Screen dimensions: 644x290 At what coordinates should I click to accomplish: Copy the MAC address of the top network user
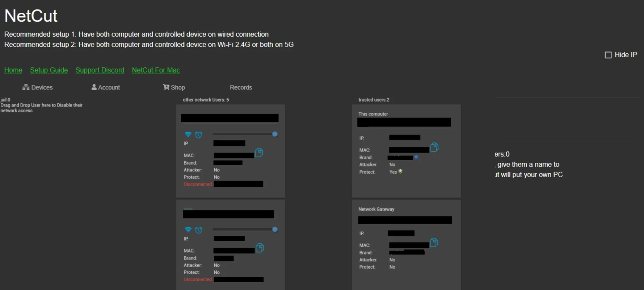tap(259, 153)
